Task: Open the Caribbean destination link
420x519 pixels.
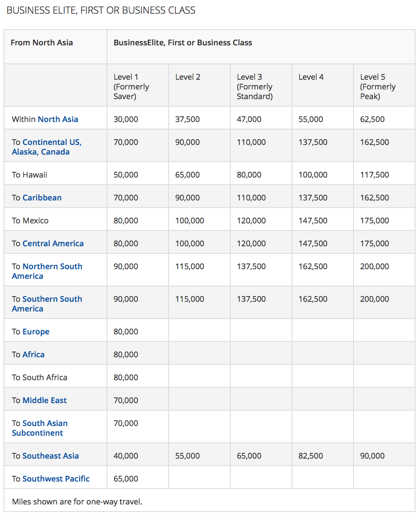Action: tap(42, 198)
